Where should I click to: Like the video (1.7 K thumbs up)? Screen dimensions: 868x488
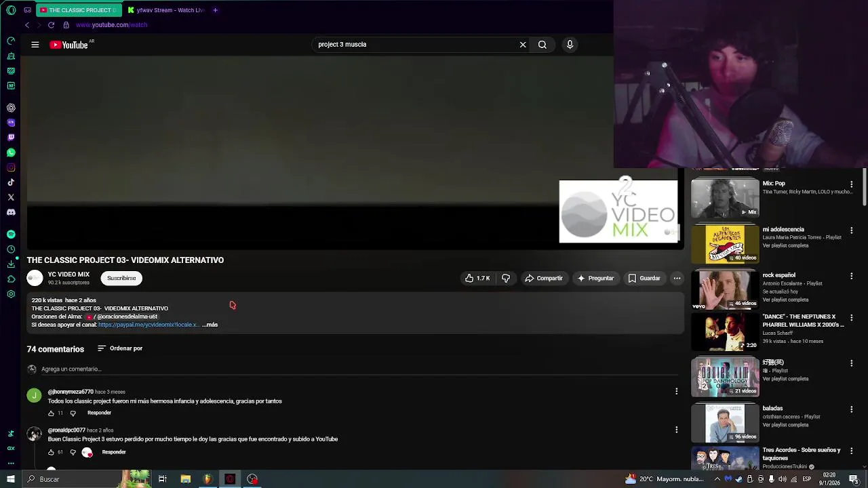coord(477,278)
